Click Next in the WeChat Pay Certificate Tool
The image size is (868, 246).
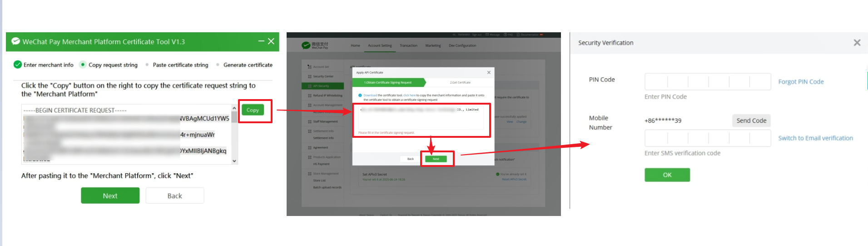point(110,196)
